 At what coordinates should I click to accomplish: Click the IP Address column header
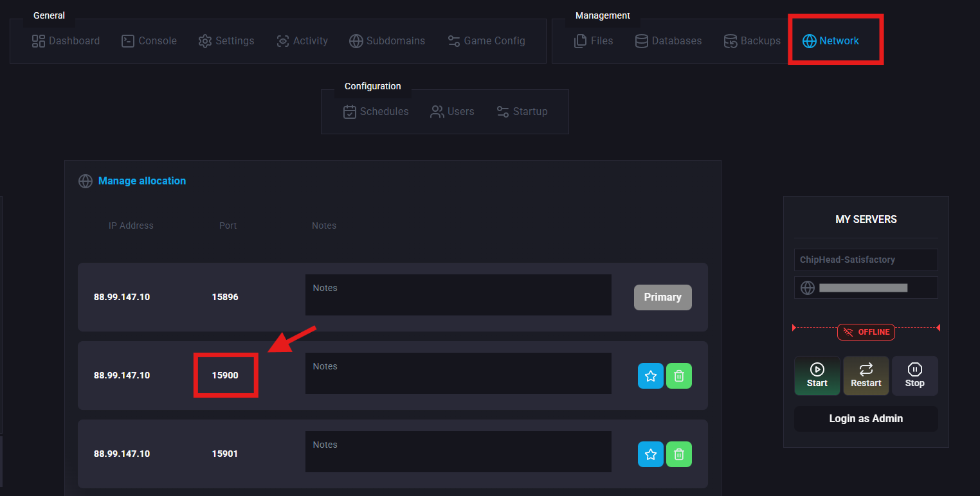pos(131,226)
